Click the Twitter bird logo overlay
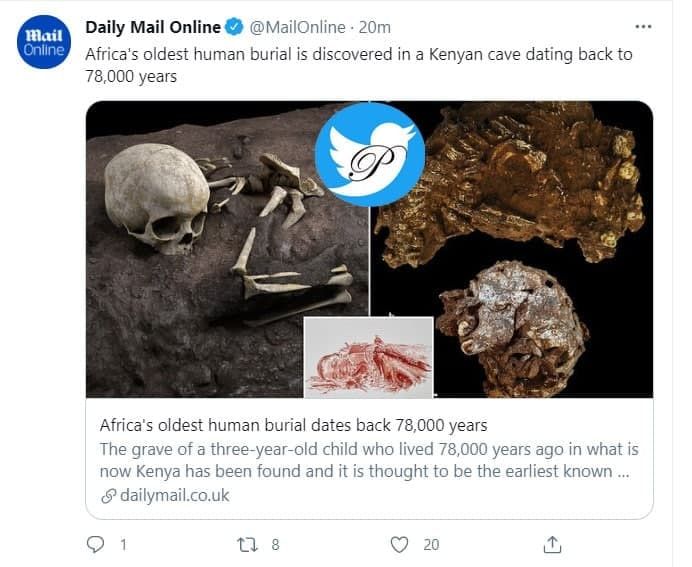The image size is (692, 567). [x=369, y=153]
